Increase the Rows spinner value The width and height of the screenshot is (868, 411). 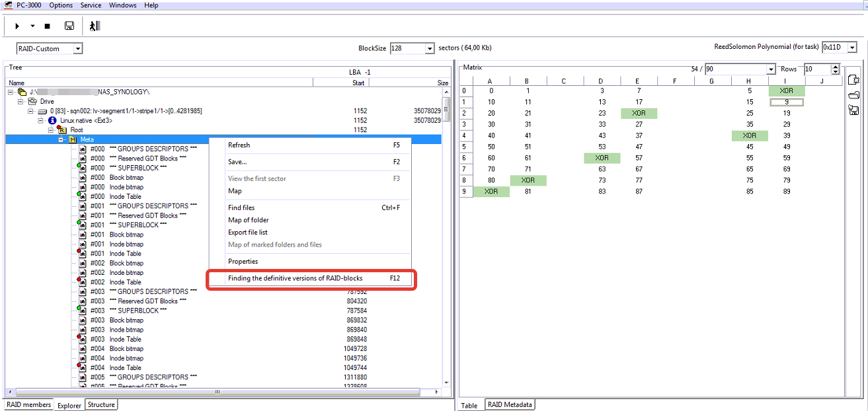[836, 67]
